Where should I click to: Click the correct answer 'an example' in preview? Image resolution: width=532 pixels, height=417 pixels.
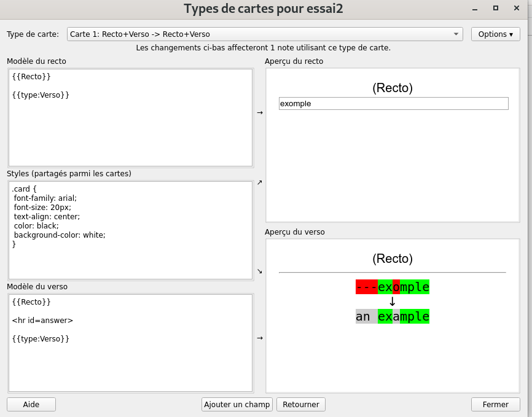[392, 317]
